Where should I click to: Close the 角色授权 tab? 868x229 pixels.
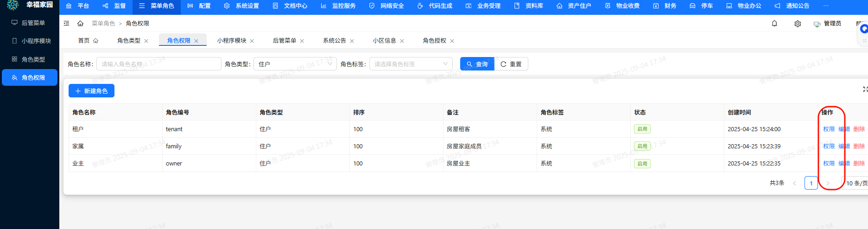(452, 41)
